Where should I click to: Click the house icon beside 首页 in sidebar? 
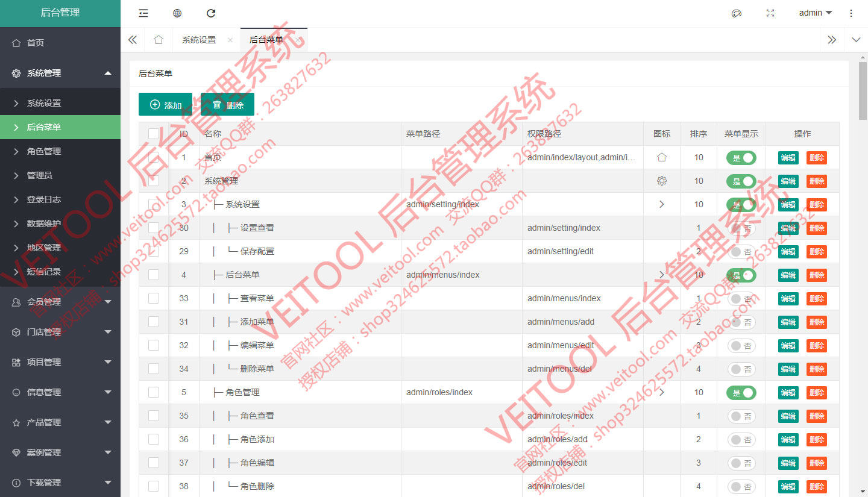pyautogui.click(x=16, y=43)
